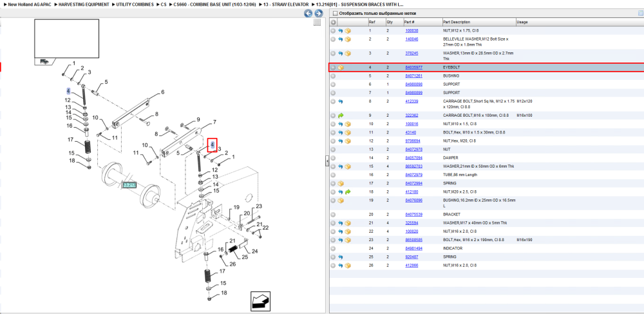This screenshot has height=314, width=644.
Task: Select callout 9 on the diagram
Action: (198, 119)
